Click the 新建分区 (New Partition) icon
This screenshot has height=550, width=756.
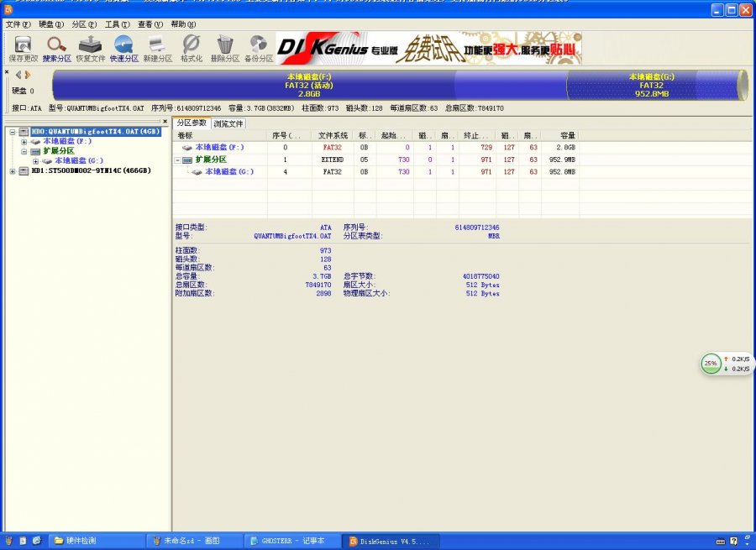click(157, 49)
